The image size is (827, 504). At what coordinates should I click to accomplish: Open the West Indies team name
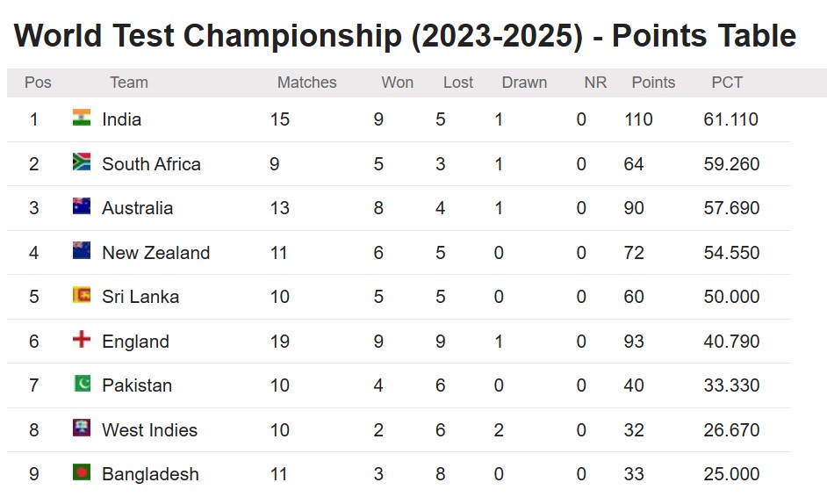[x=150, y=430]
